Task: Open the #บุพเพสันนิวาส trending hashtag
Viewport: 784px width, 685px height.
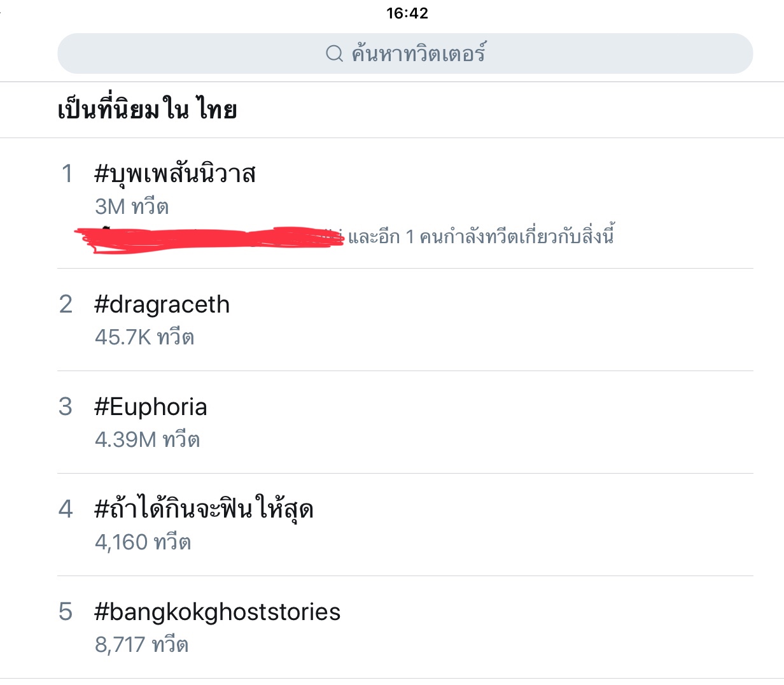Action: [175, 174]
